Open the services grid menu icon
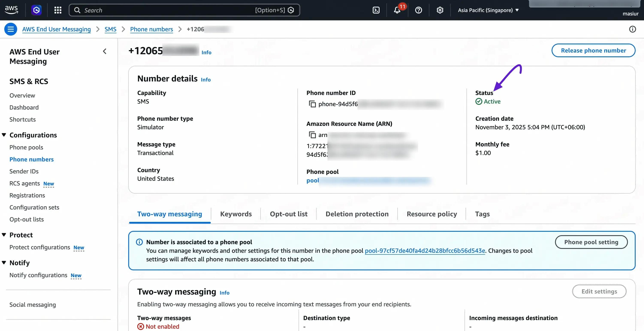644x331 pixels. [58, 10]
